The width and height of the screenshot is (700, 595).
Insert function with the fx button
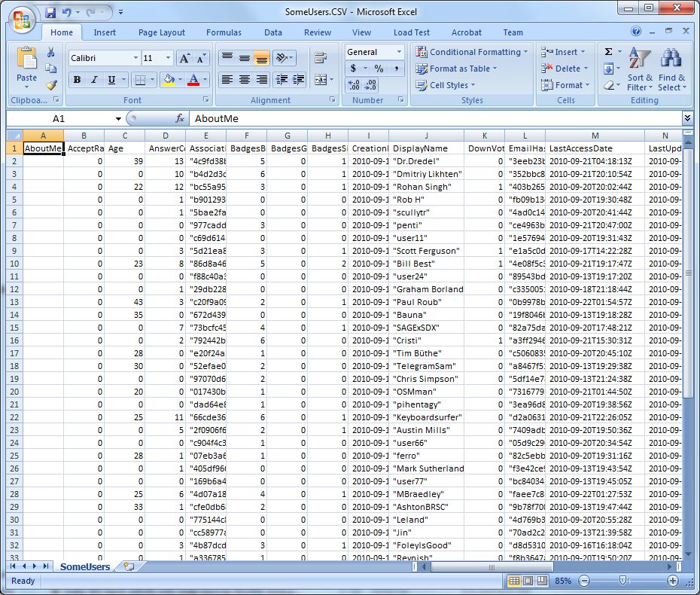[x=180, y=118]
